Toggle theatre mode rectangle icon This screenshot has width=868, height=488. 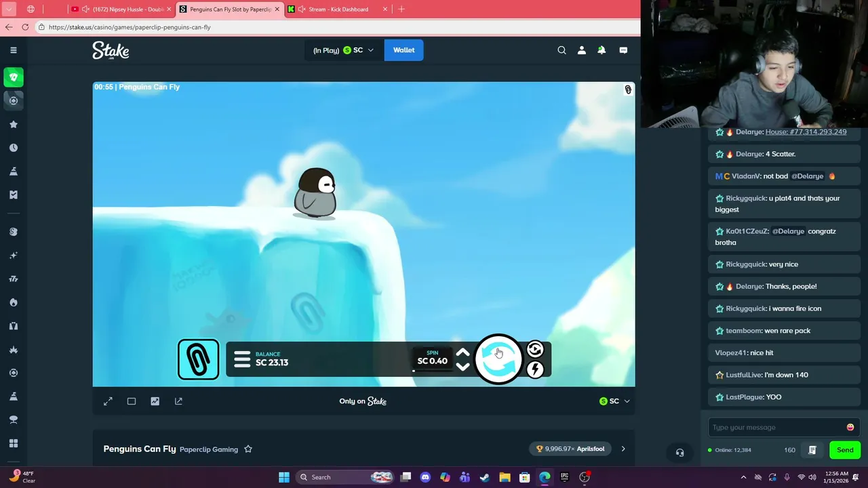pyautogui.click(x=132, y=401)
